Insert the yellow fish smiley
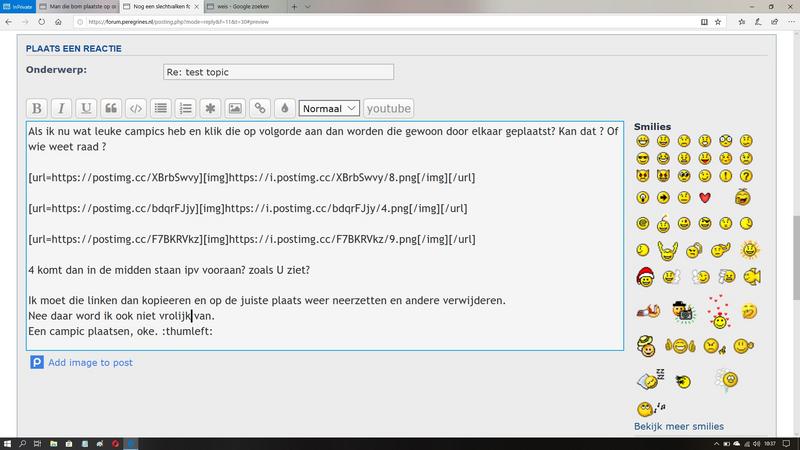This screenshot has width=800, height=450. coord(752,277)
